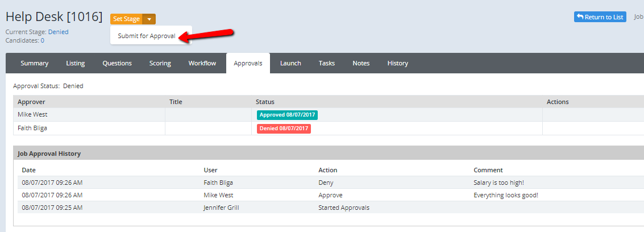Open the Questions tab
Screen dimensions: 644x232
[117, 63]
